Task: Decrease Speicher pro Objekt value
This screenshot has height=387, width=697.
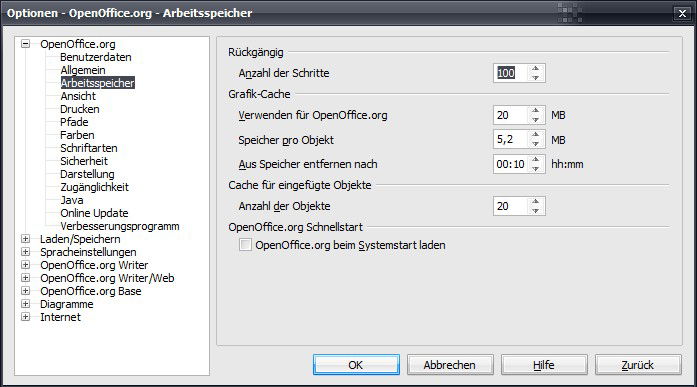Action: point(536,144)
